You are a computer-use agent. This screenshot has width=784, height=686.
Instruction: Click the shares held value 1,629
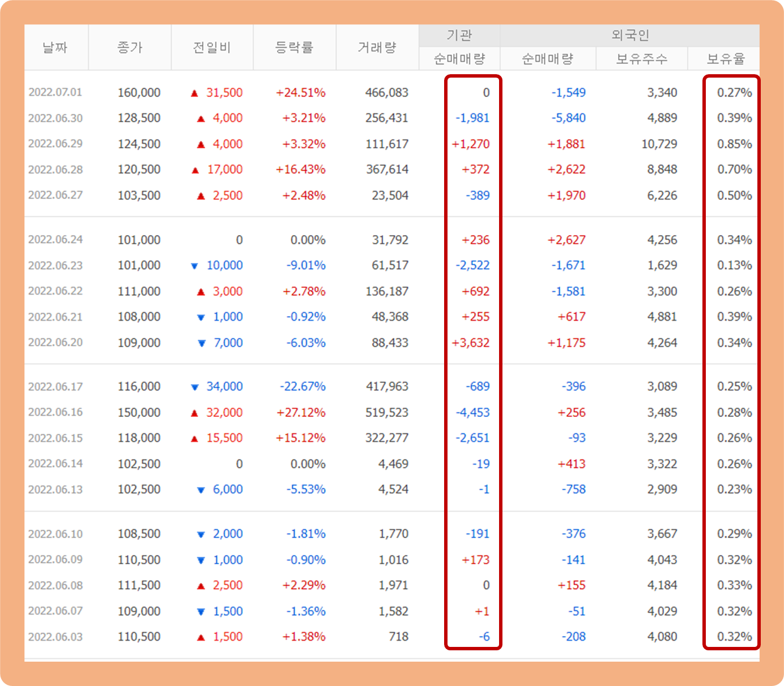[x=662, y=265]
